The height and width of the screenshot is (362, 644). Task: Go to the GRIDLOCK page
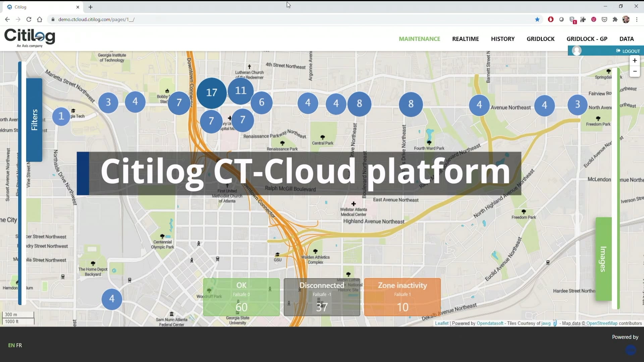tap(540, 39)
